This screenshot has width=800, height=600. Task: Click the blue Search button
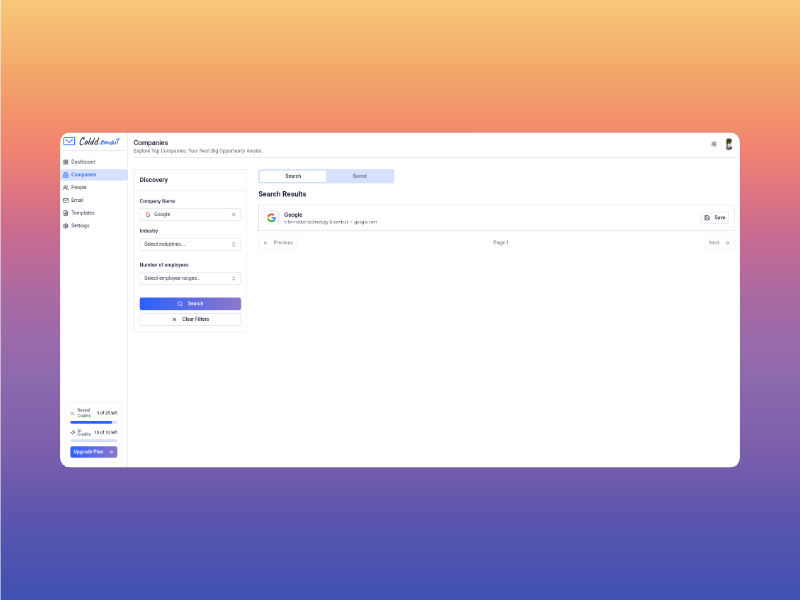[x=190, y=303]
